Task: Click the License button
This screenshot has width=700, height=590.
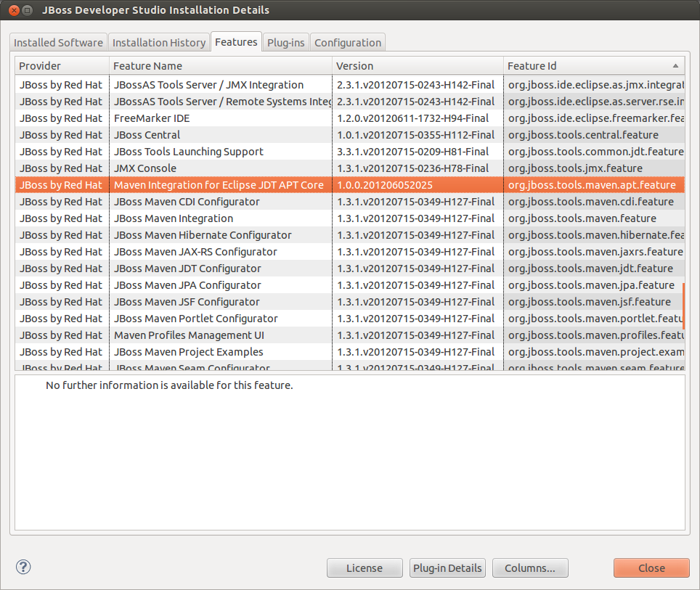Action: pos(365,568)
